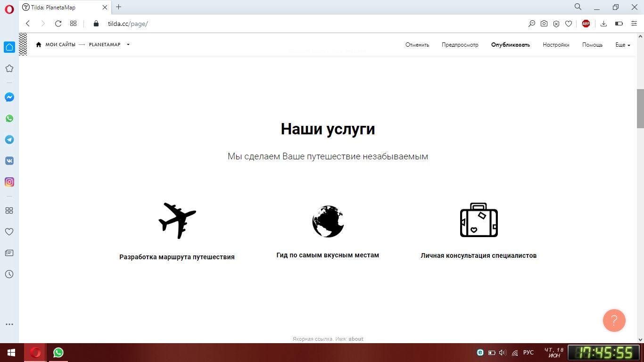Toggle the Adblock Plus extension icon
Viewport: 644px width, 362px height.
586,24
